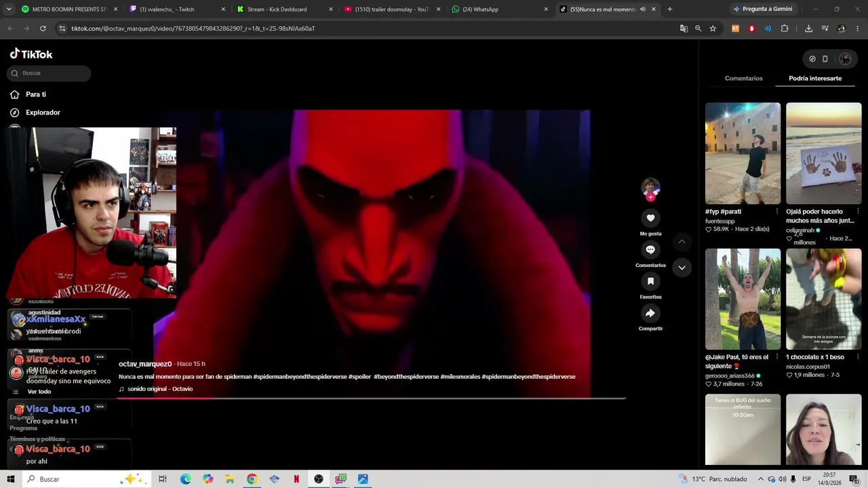Open the #fyp #parati recommended video thumbnail
The width and height of the screenshot is (868, 488).
click(x=743, y=153)
